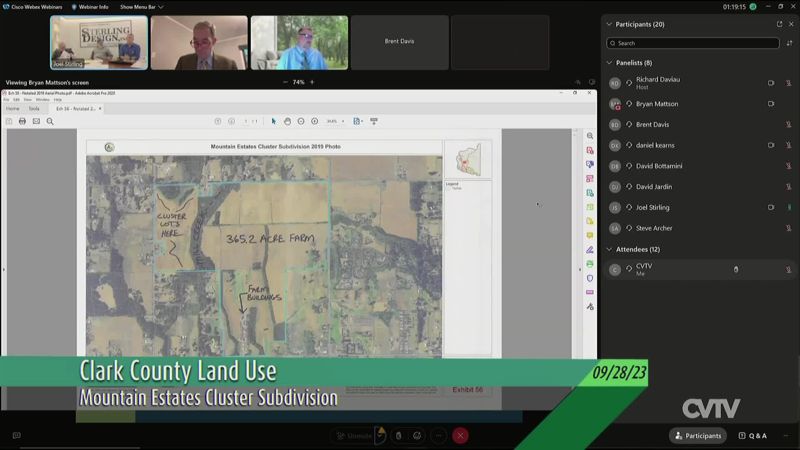Select panelist daniel kearns

(x=699, y=145)
